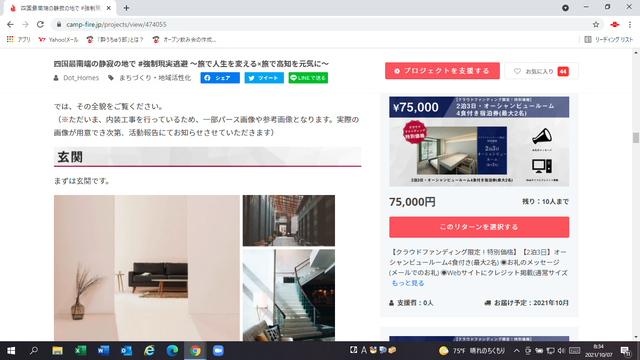Launch Word from the taskbar

[103, 351]
